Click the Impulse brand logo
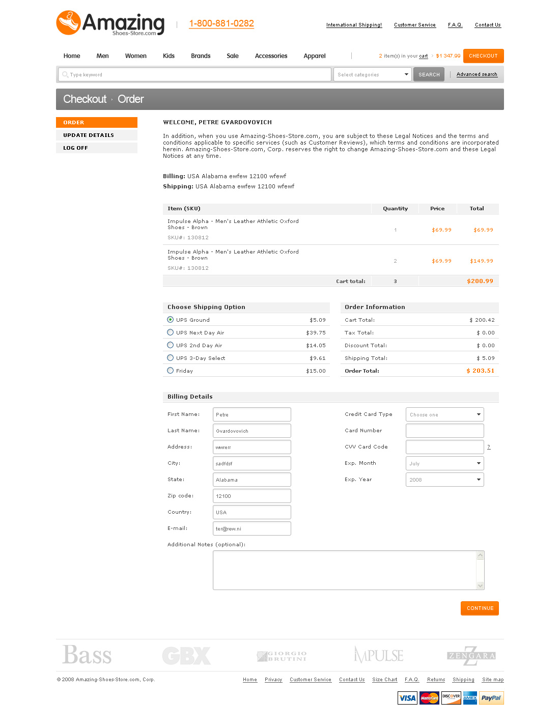The height and width of the screenshot is (728, 560). (x=379, y=655)
